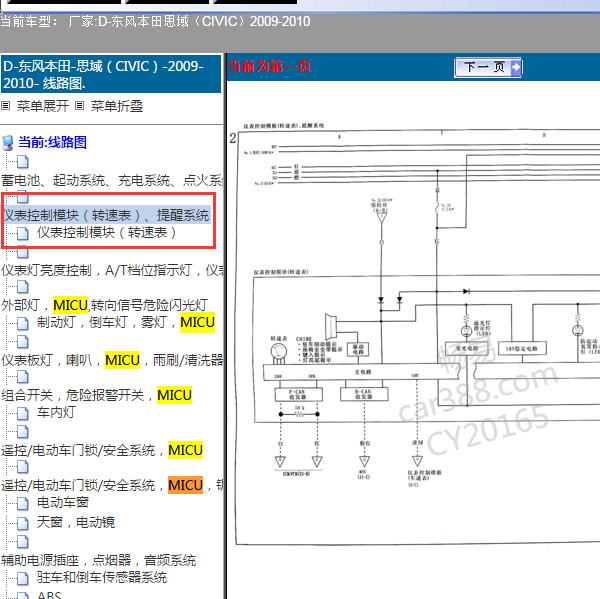
Task: Click page icon for 仪表灯亮度控制 entry
Action: coord(23,252)
